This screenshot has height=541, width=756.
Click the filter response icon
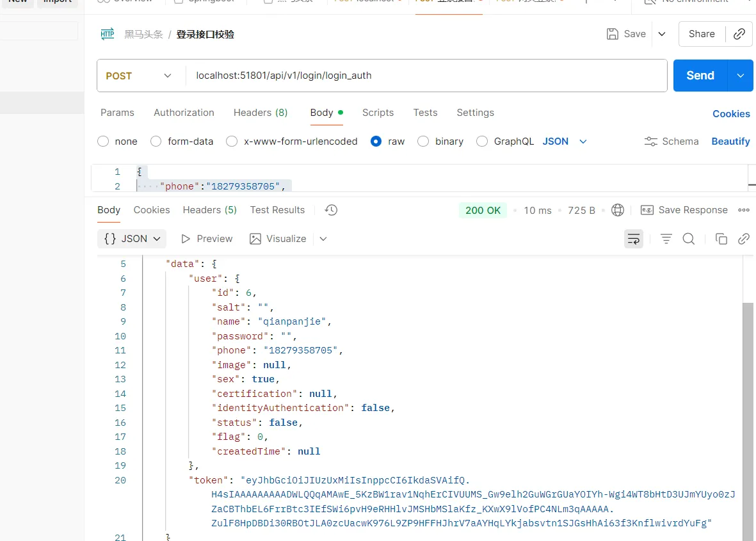coord(666,239)
